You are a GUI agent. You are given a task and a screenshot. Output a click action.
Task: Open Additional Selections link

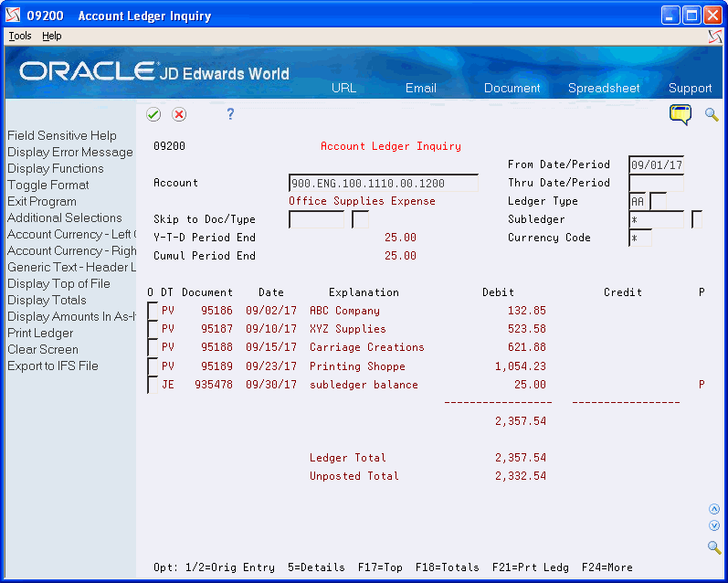(x=65, y=217)
